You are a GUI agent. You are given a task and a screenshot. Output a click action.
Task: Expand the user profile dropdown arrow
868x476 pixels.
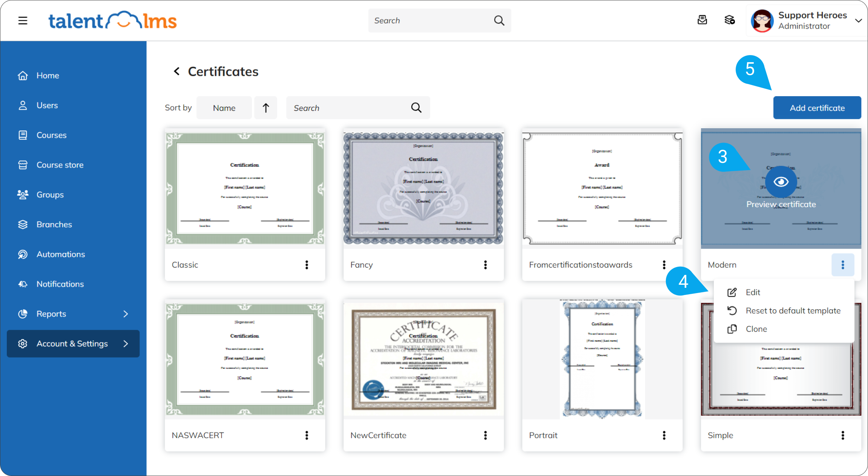click(859, 20)
